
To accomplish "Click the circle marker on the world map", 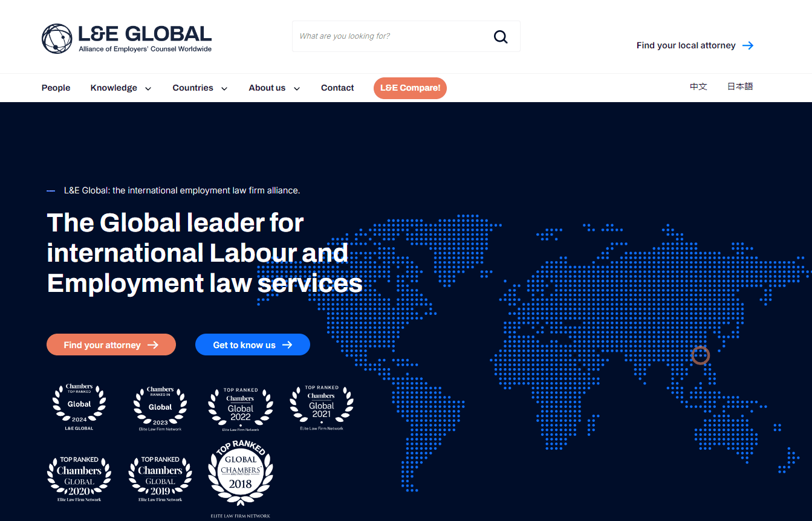I will [x=700, y=355].
